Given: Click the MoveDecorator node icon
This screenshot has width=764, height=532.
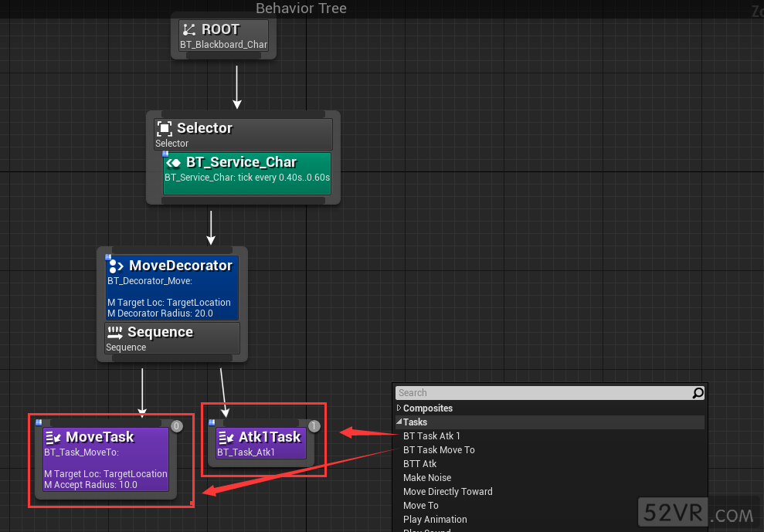Looking at the screenshot, I should tap(116, 266).
